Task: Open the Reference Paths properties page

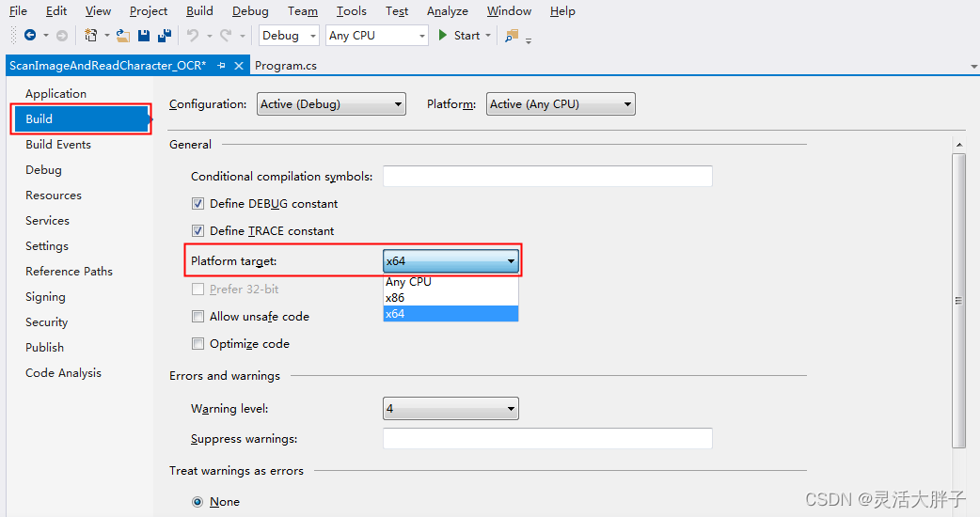Action: pyautogui.click(x=69, y=272)
